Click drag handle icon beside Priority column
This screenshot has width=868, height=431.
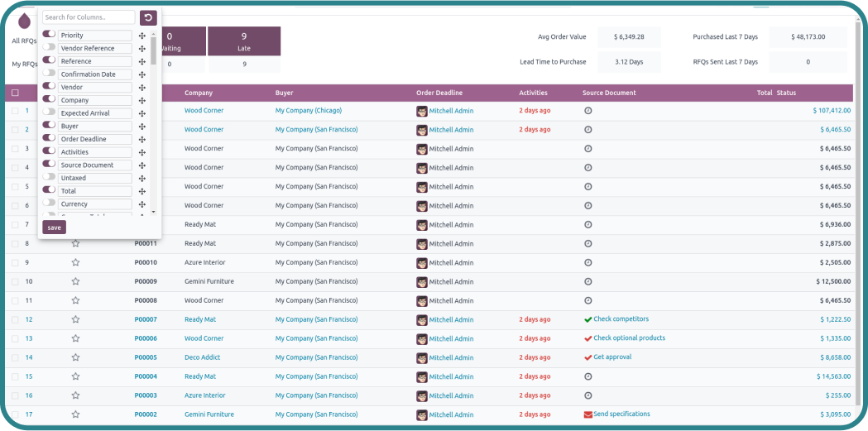point(142,36)
